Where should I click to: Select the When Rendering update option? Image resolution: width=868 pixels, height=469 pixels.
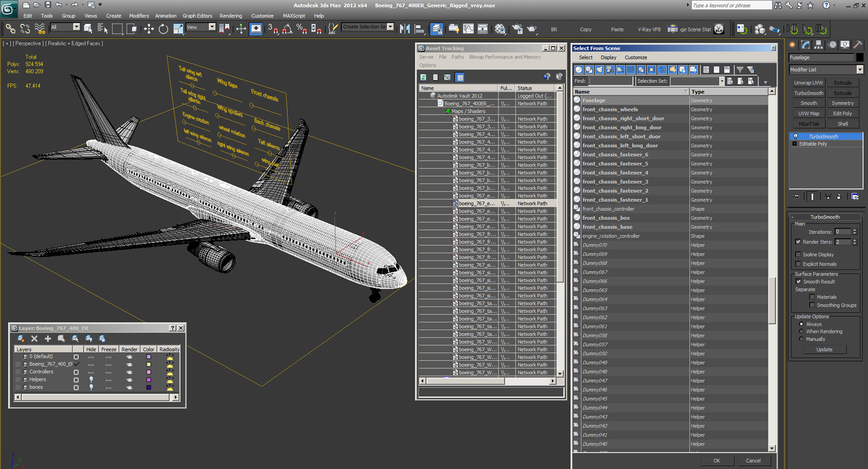pyautogui.click(x=801, y=331)
